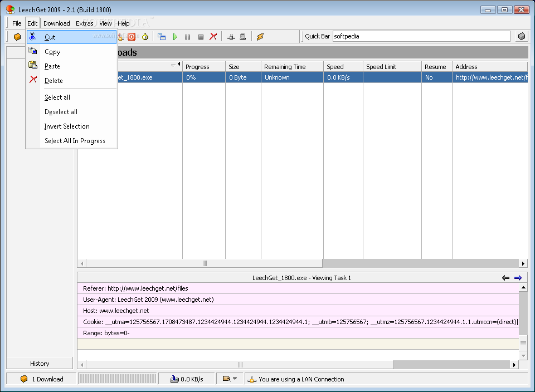The height and width of the screenshot is (392, 535).
Task: Click the History button in sidebar
Action: (x=40, y=364)
